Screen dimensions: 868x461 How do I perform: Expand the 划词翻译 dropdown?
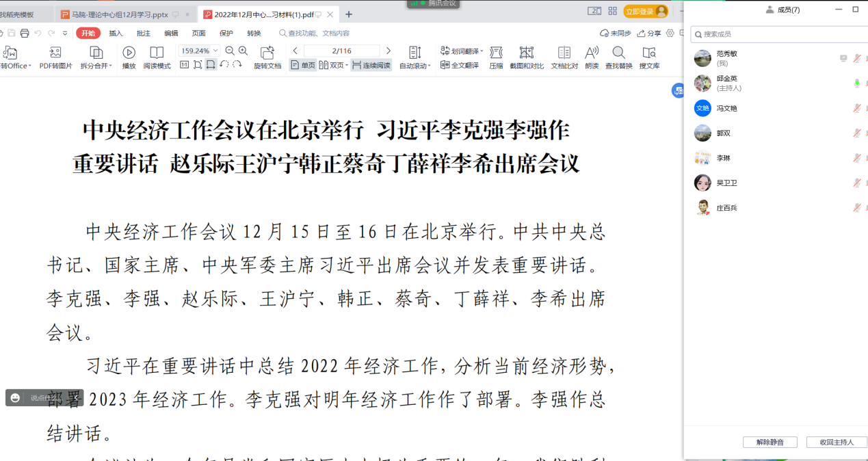(482, 51)
